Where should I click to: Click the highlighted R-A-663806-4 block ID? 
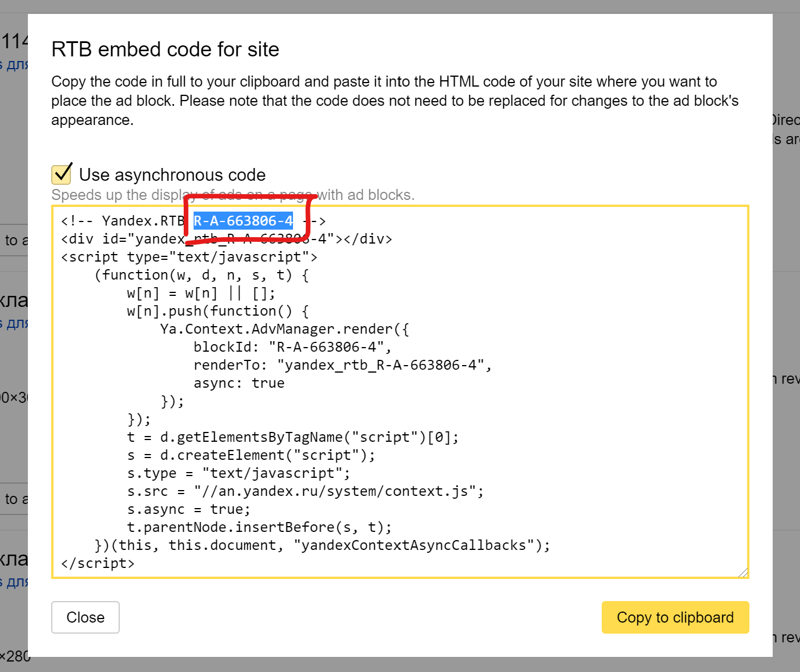[243, 221]
